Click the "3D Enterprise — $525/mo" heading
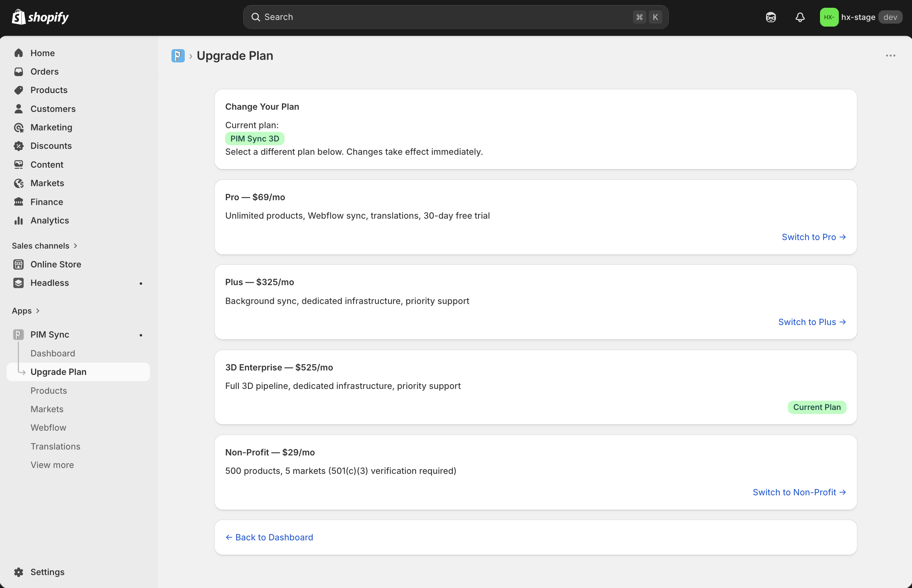Screen dimensions: 912x588 [x=279, y=368]
